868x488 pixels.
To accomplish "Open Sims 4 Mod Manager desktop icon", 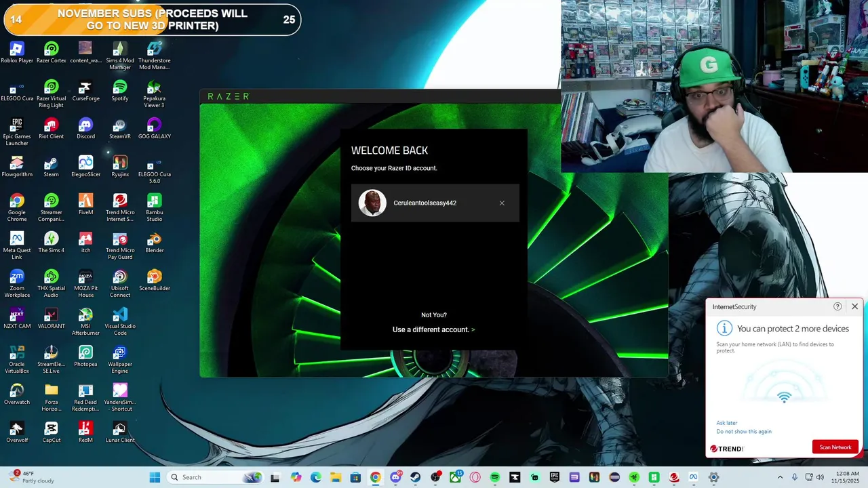I will tap(120, 56).
